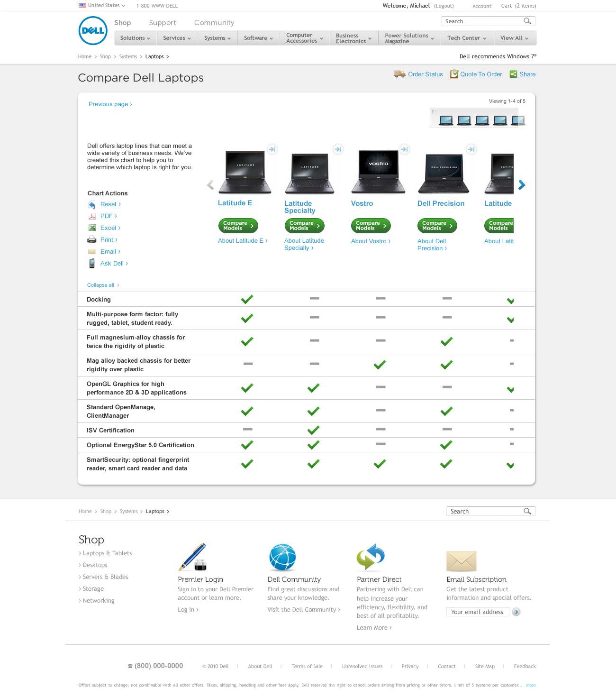Image resolution: width=616 pixels, height=697 pixels.
Task: Click pin icon above Vostro laptop
Action: click(x=404, y=149)
